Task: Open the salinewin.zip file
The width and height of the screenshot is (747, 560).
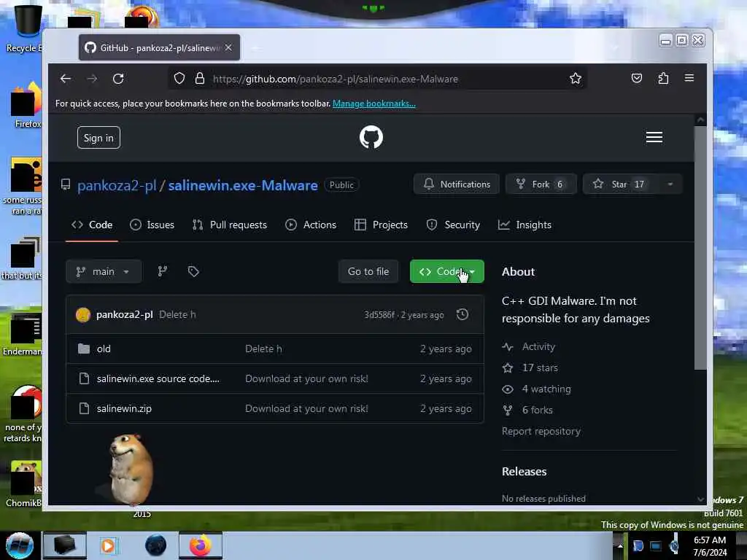Action: (x=124, y=408)
